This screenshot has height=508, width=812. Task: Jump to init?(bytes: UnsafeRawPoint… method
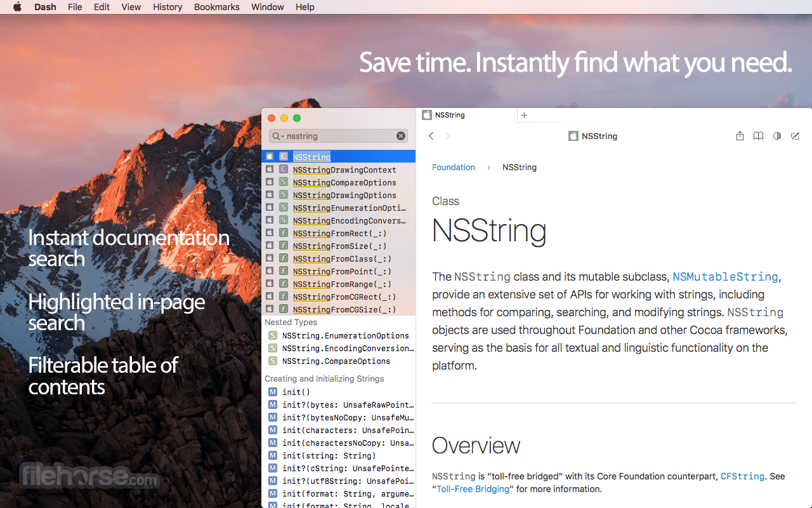pyautogui.click(x=339, y=404)
